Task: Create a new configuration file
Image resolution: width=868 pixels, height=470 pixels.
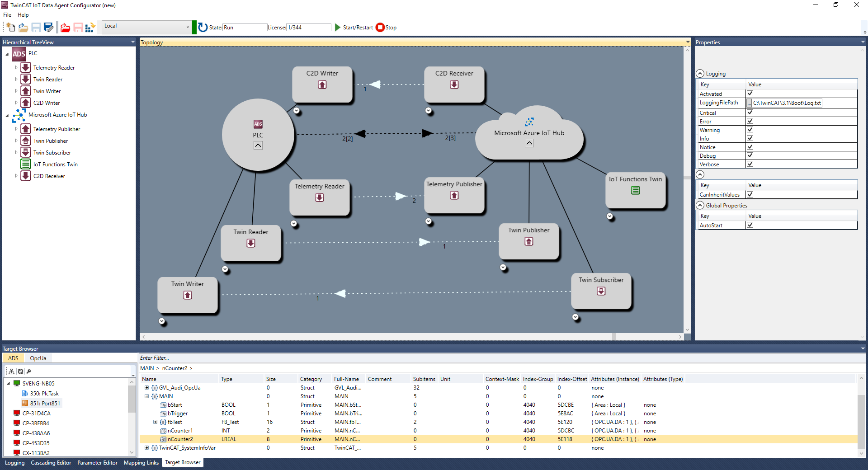Action: [x=10, y=28]
